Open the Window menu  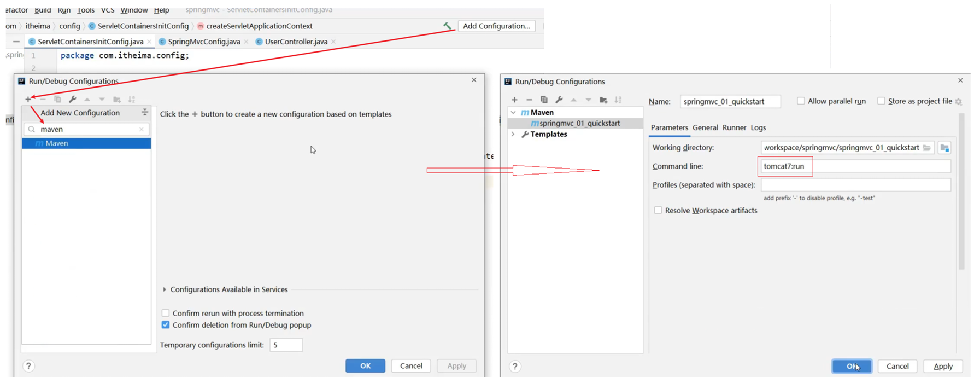pyautogui.click(x=134, y=10)
